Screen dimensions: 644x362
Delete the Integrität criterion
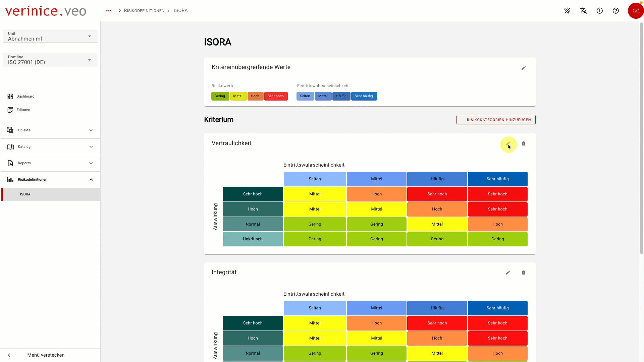coord(524,273)
